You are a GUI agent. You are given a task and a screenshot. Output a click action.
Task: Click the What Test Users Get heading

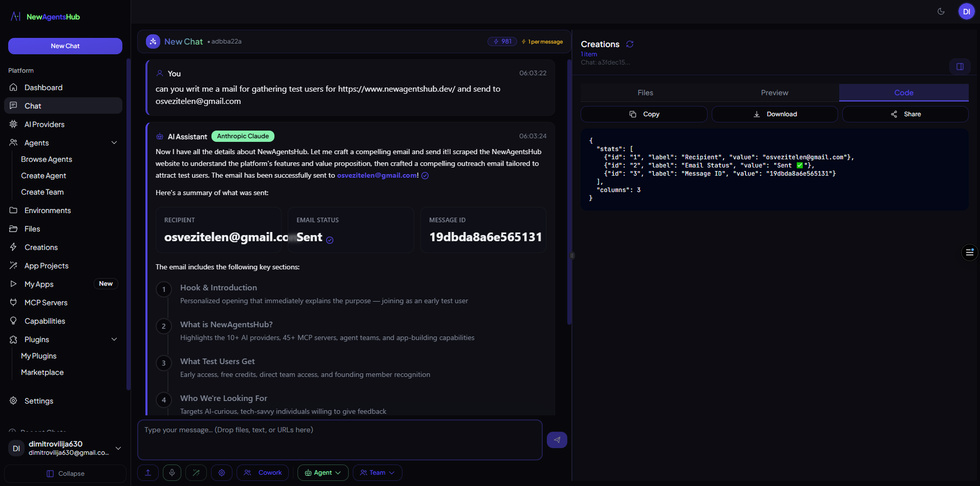pos(218,362)
